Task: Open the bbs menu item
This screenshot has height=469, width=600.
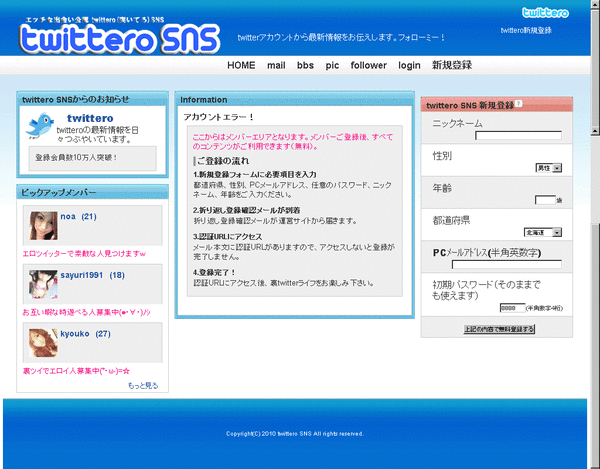Action: (305, 65)
